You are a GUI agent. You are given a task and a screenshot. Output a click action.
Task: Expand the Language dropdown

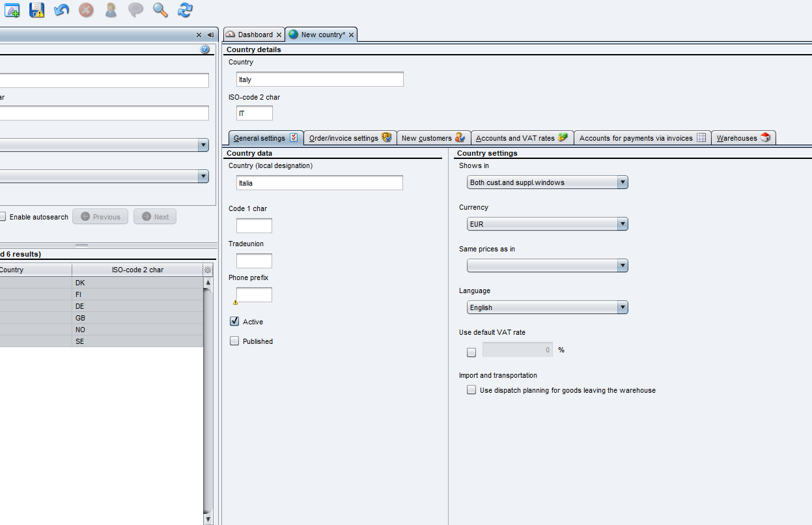point(547,307)
